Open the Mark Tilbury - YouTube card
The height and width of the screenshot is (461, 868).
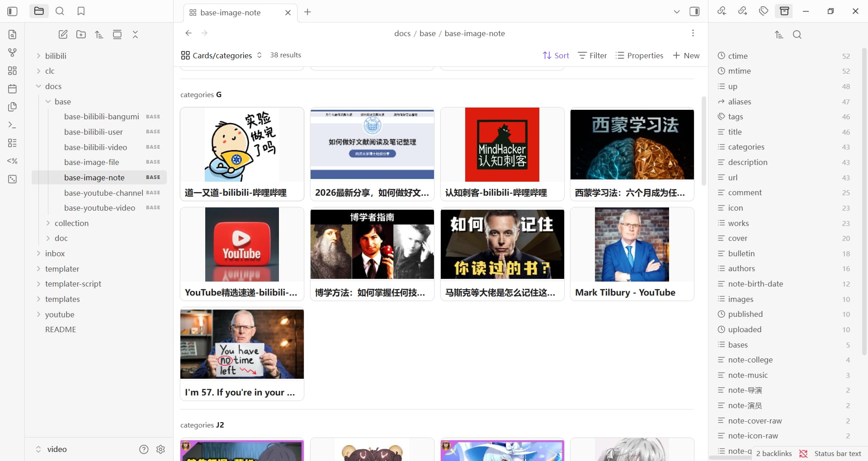[x=632, y=254]
